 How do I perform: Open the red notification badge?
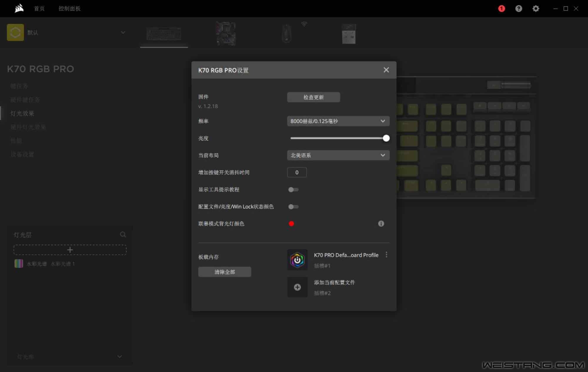[x=502, y=9]
